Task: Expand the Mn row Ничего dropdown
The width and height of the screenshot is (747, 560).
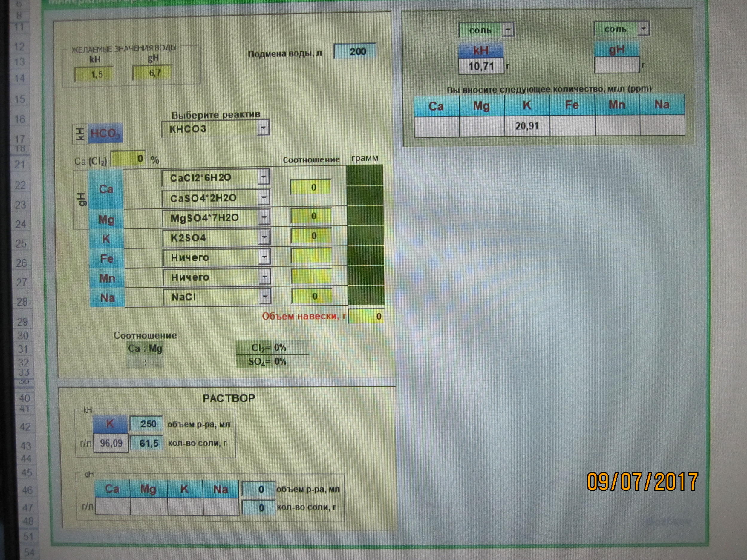Action: (265, 277)
